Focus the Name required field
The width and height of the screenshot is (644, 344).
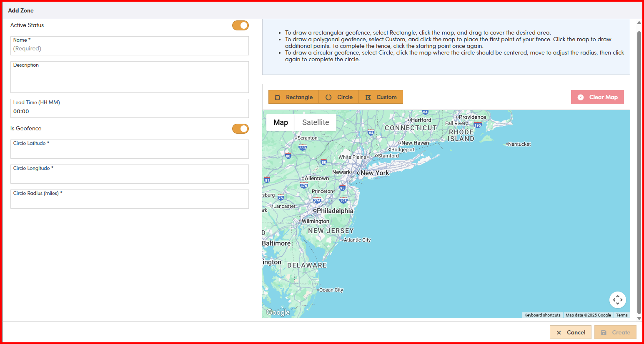[130, 46]
